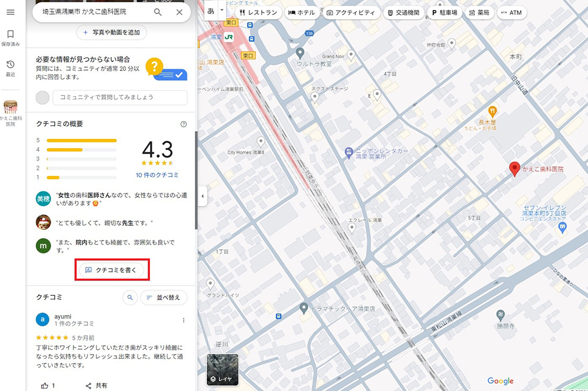This screenshot has width=588, height=391.
Task: Click the クチコミを書く button
Action: tap(111, 270)
